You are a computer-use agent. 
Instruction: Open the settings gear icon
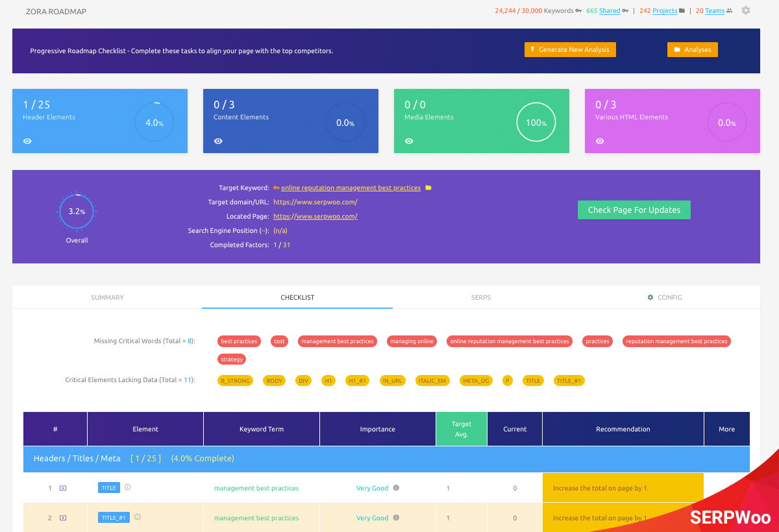click(x=746, y=10)
